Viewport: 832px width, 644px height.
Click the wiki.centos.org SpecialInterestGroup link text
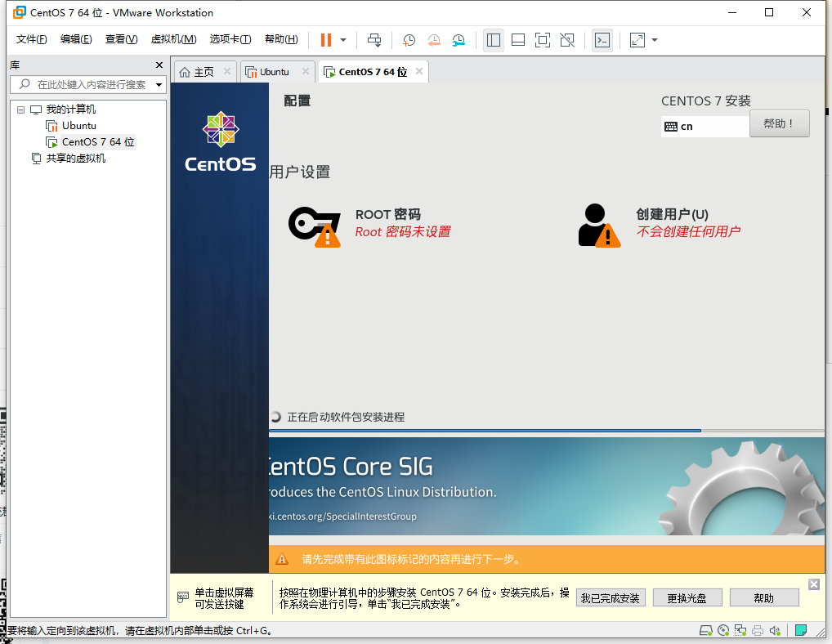(342, 517)
